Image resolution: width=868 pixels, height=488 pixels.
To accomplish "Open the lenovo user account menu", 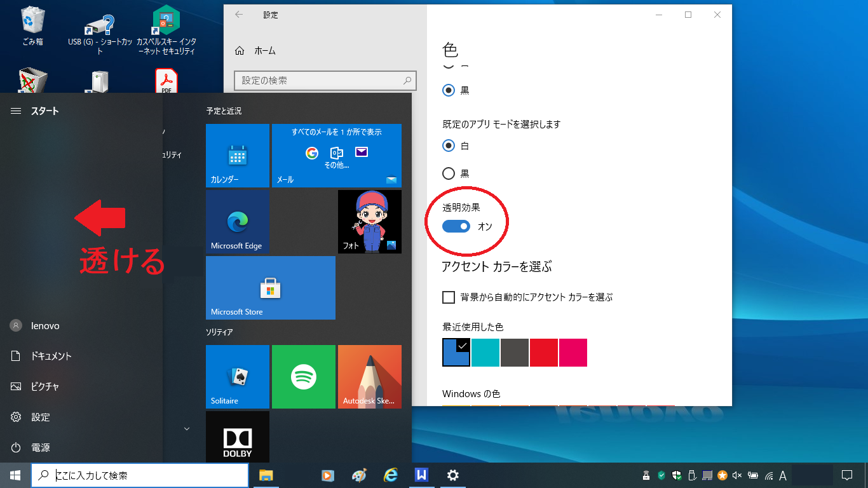I will 81,325.
